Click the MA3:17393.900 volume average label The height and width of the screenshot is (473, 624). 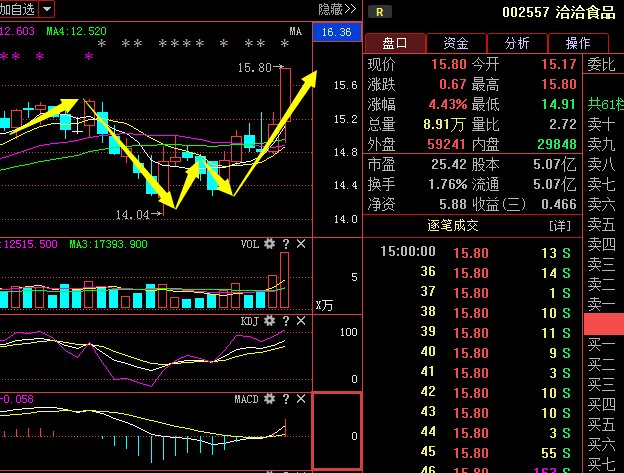(108, 244)
